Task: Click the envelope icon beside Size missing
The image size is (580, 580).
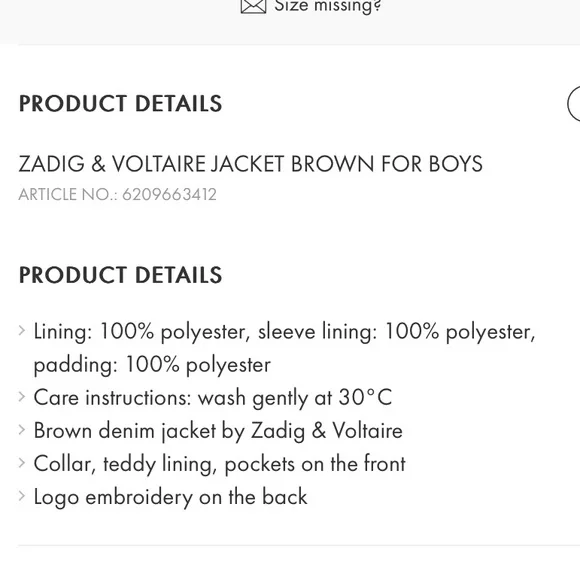Action: (x=253, y=6)
